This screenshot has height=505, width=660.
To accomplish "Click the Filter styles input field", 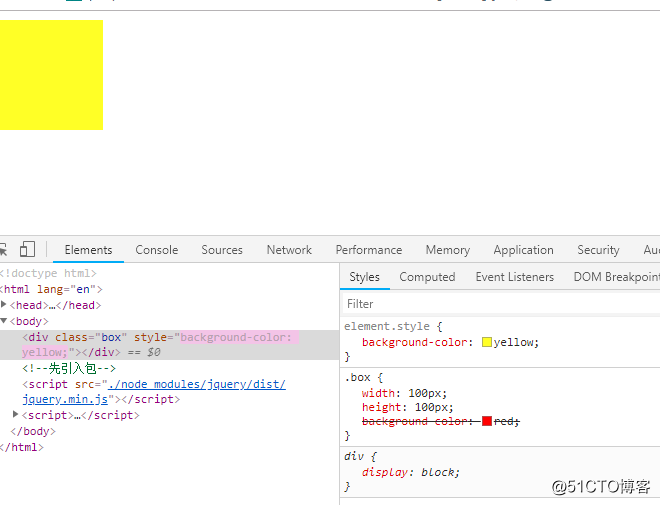I will point(500,304).
